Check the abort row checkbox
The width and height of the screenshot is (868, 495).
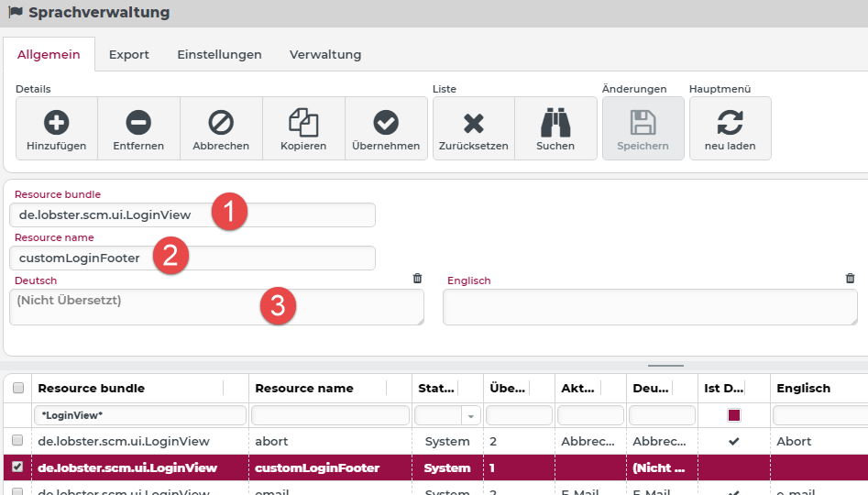[17, 441]
